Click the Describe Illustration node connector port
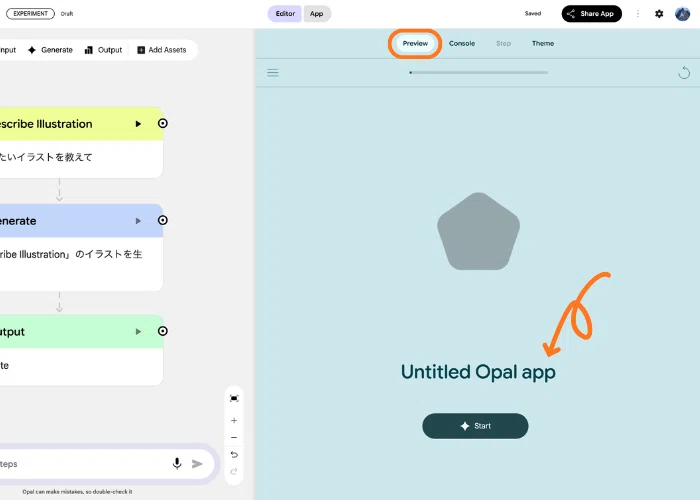 162,124
